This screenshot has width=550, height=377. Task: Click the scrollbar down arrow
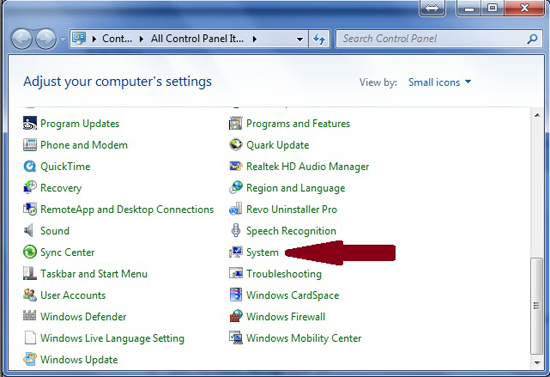[537, 363]
